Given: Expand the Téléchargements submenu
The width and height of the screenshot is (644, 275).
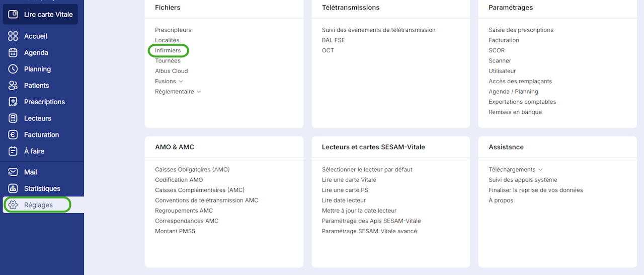Looking at the screenshot, I should (x=540, y=170).
